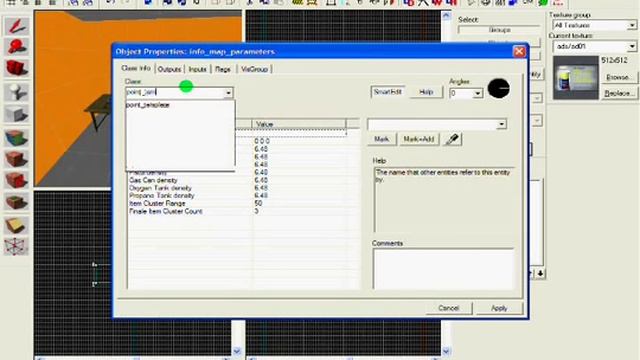Select the red arrow Selection tool
This screenshot has height=360, width=640.
pos(16,26)
